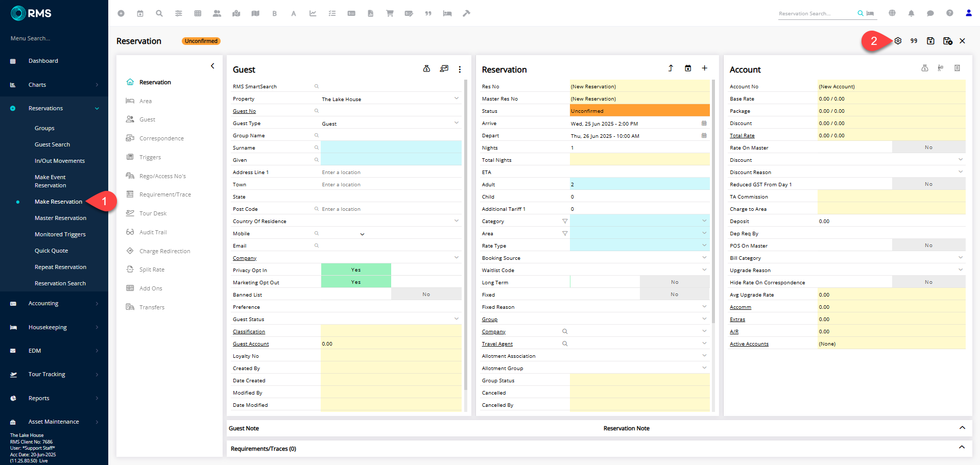Open the chat bubble icon
The image size is (980, 465).
pos(930,13)
